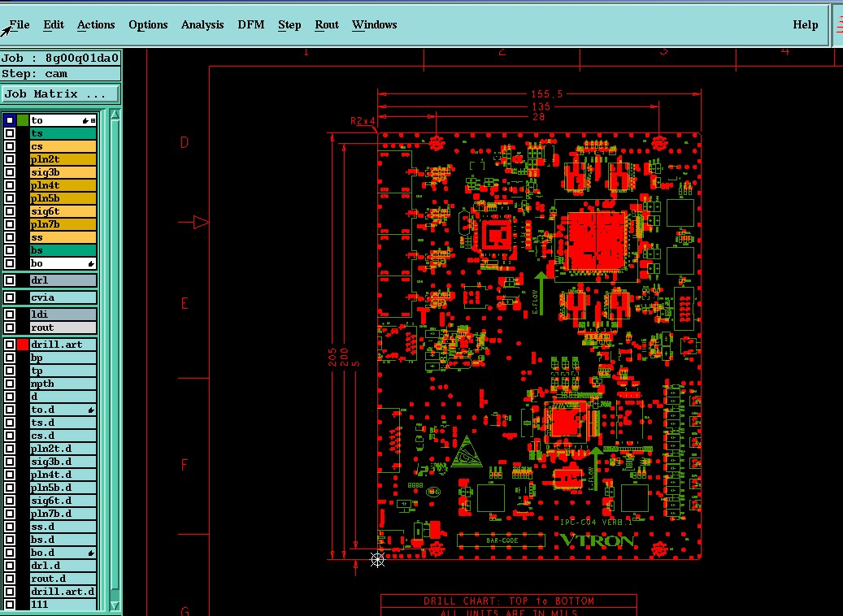Click the 'Step: cam' label
Image resolution: width=843 pixels, height=616 pixels.
(x=60, y=74)
